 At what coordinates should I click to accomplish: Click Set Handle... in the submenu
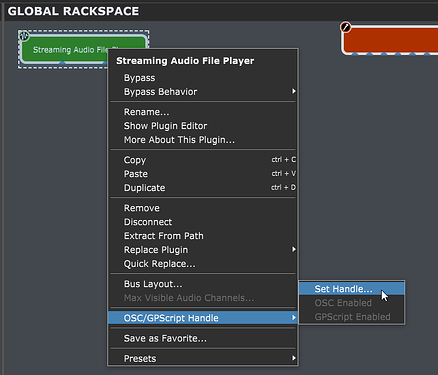click(352, 289)
